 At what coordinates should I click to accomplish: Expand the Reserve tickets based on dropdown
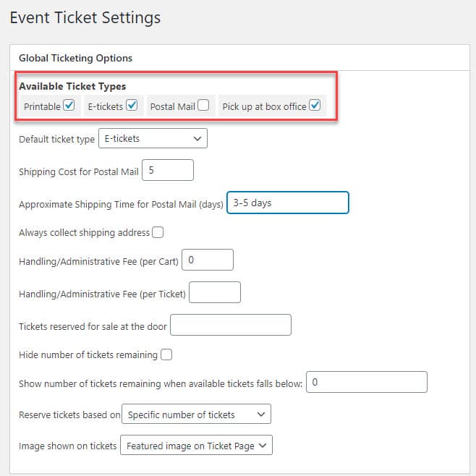point(196,415)
